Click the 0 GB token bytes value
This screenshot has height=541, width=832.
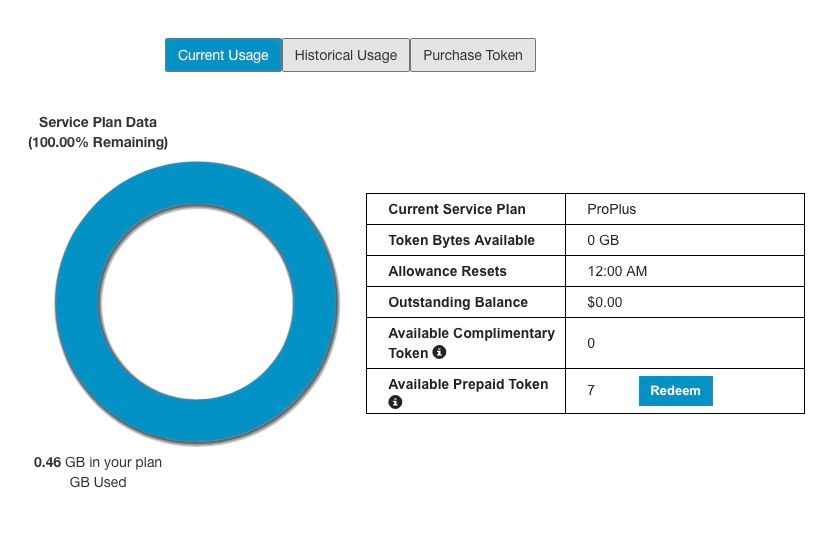coord(604,240)
